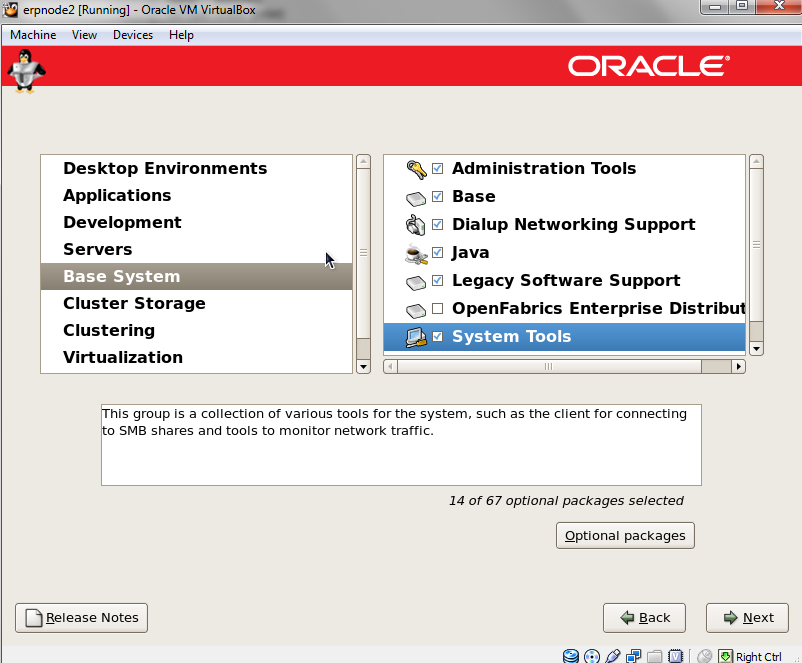Screen dimensions: 802x663
Task: Select Base System category
Action: [x=196, y=276]
